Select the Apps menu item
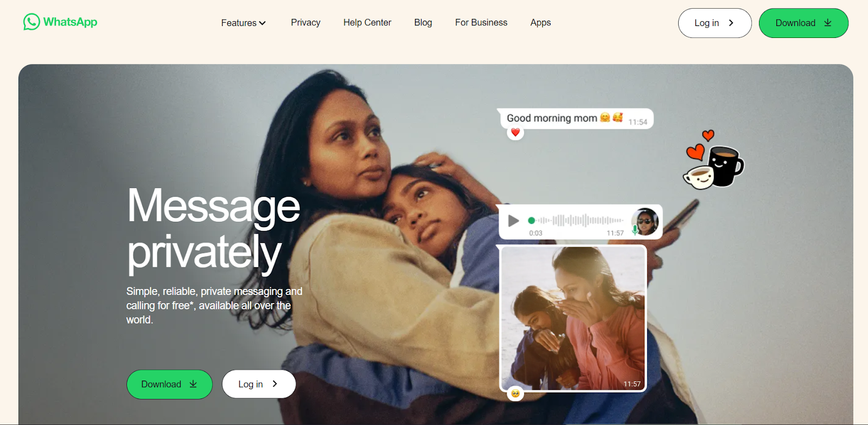The image size is (868, 425). [x=540, y=23]
